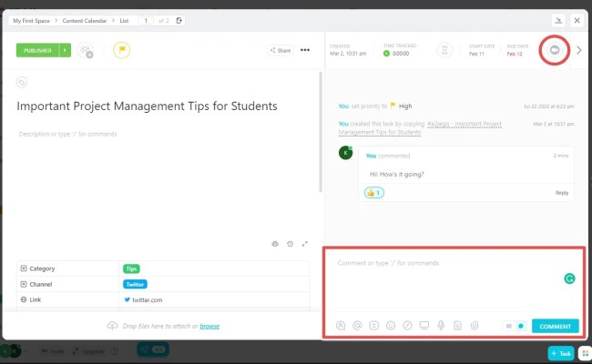Minimize task to tray icon
Screen dimensions: 592x364
(x=558, y=20)
